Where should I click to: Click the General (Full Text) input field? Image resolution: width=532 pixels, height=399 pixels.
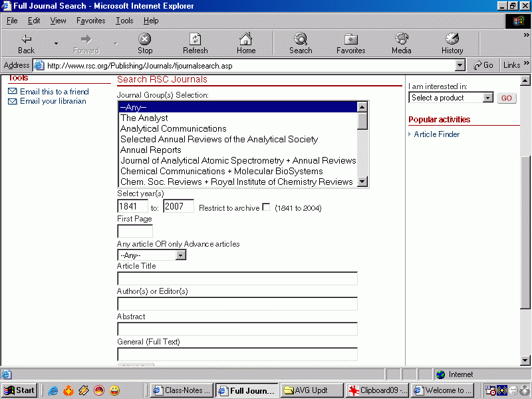coord(237,354)
